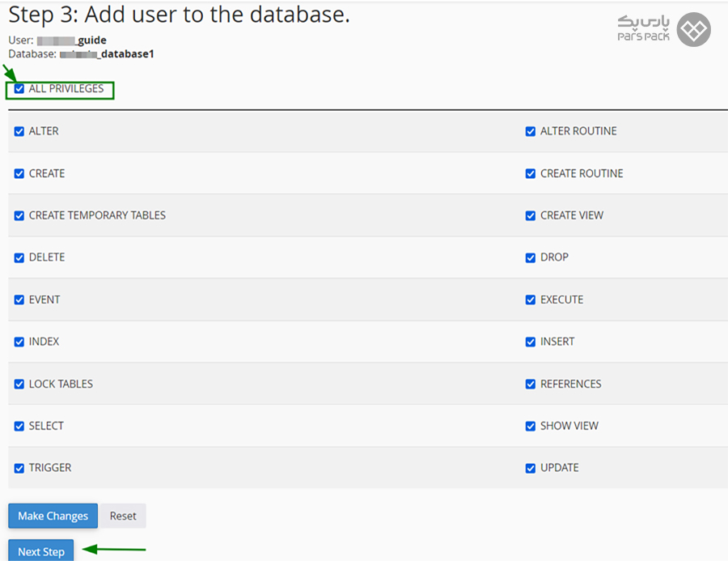Uncheck the DROP privilege checkbox
Image resolution: width=728 pixels, height=561 pixels.
[x=530, y=258]
